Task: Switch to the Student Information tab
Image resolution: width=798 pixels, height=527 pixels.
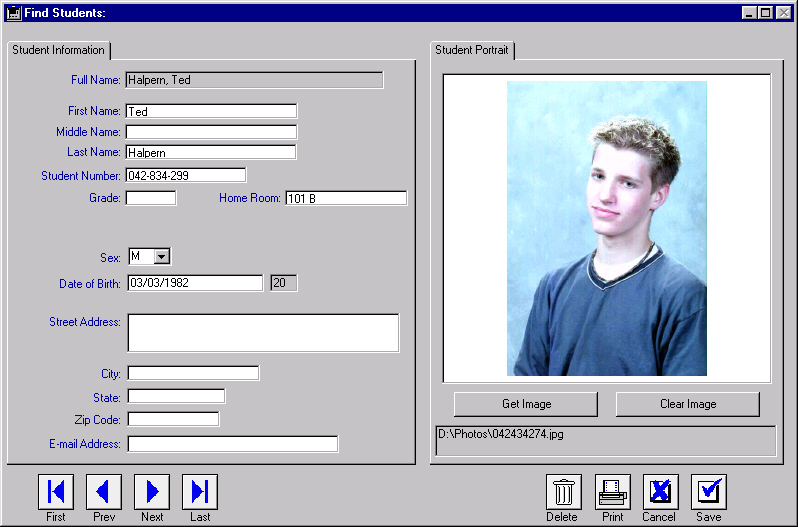Action: point(59,50)
